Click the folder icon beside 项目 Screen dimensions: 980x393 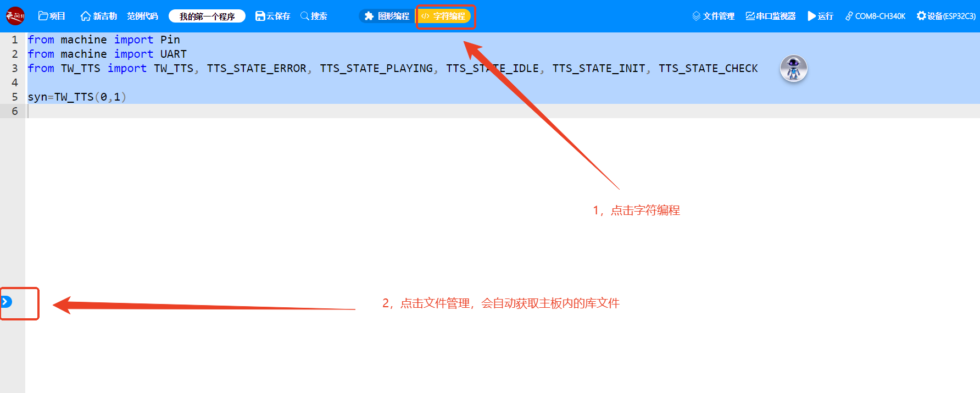pyautogui.click(x=43, y=16)
